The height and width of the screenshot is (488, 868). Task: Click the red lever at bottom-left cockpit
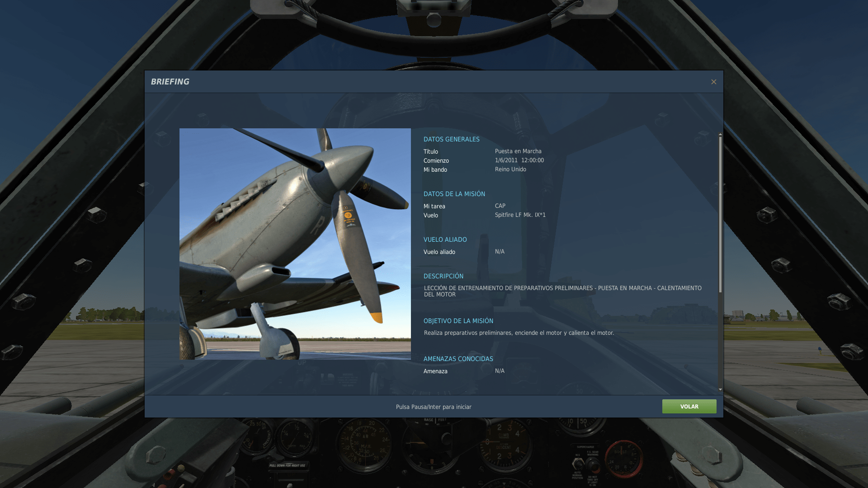tap(168, 475)
